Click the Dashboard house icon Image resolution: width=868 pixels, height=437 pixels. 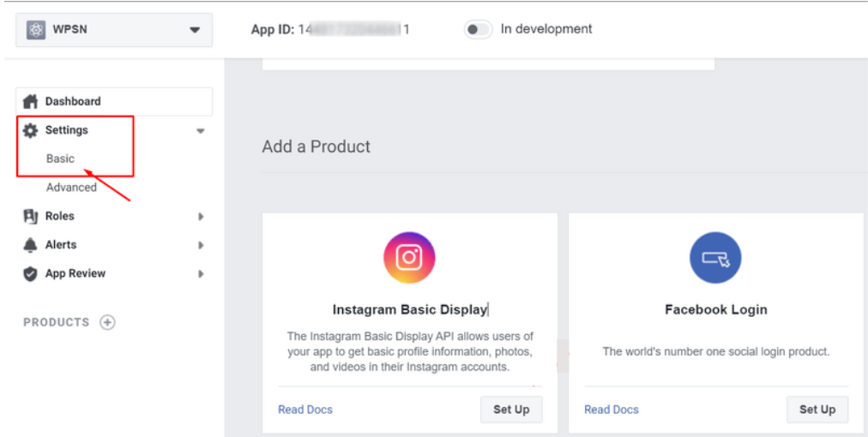pyautogui.click(x=31, y=102)
